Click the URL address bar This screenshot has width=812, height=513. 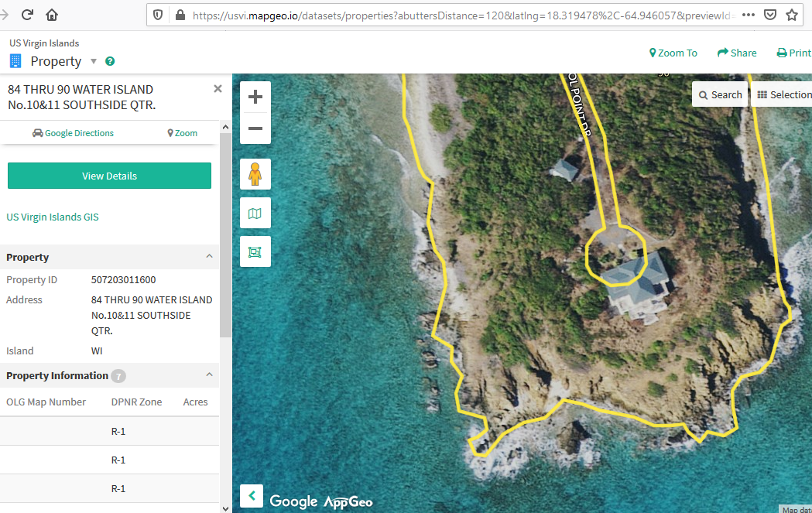[x=464, y=15]
